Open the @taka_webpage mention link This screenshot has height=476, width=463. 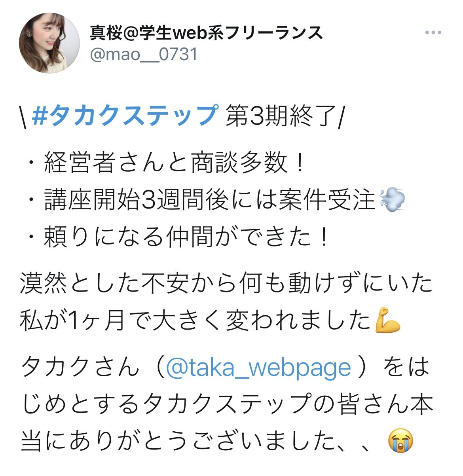258,367
